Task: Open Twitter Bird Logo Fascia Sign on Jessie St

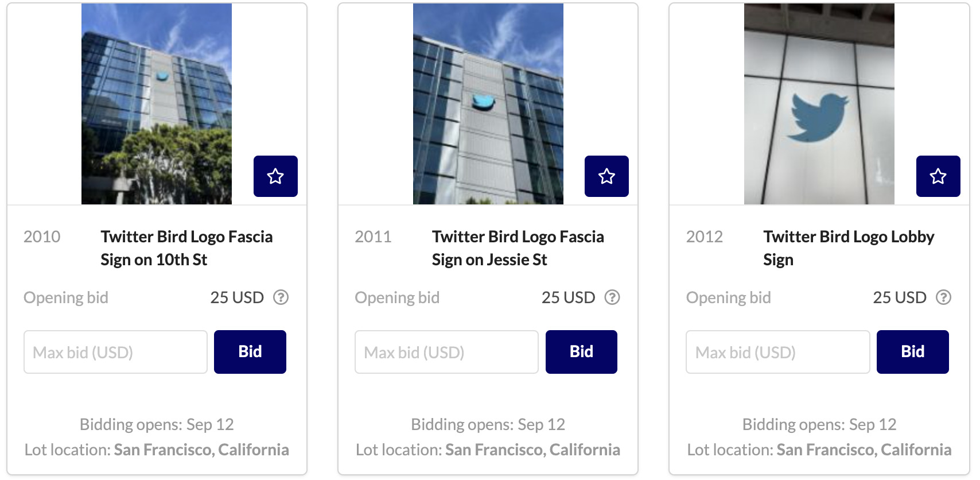Action: point(518,248)
